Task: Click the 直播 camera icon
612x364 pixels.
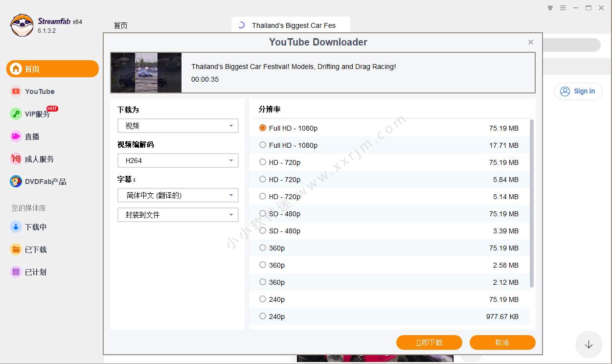Action: 16,136
